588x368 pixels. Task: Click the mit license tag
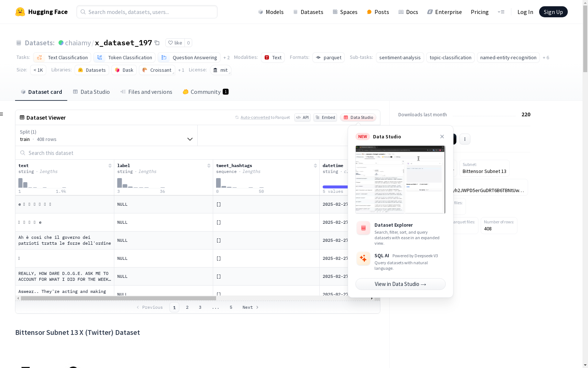pyautogui.click(x=220, y=70)
